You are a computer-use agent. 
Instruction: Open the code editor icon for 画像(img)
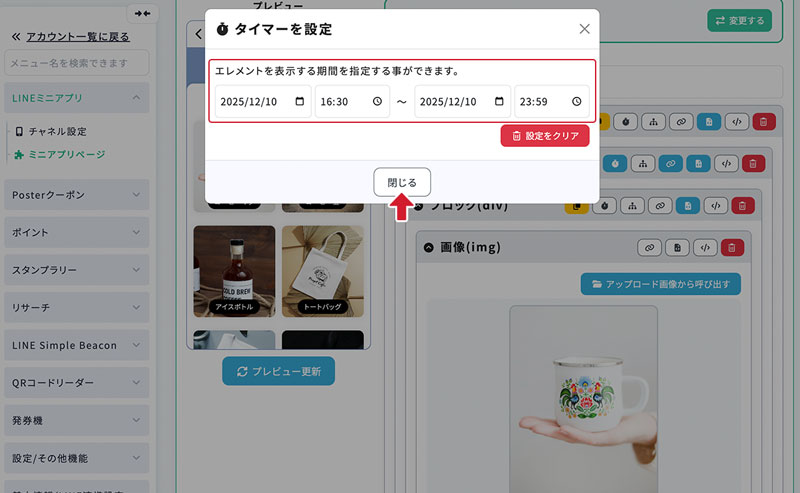click(x=706, y=247)
